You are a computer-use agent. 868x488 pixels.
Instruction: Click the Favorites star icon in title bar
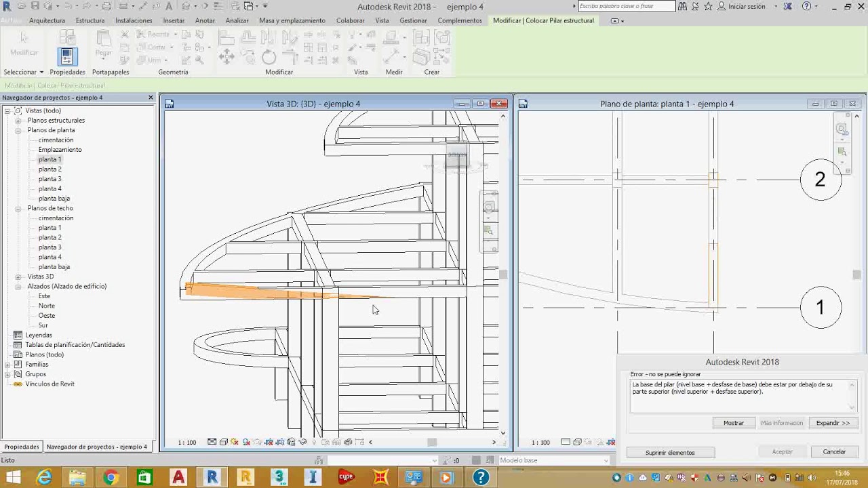point(709,6)
